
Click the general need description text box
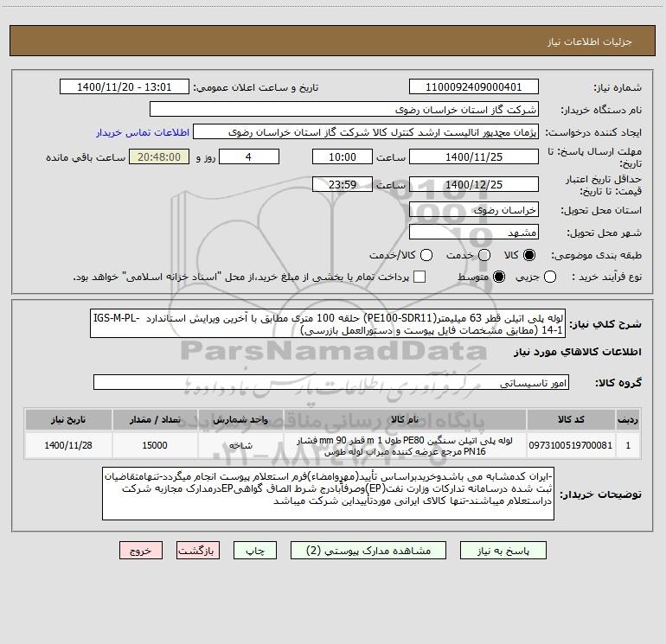point(328,323)
